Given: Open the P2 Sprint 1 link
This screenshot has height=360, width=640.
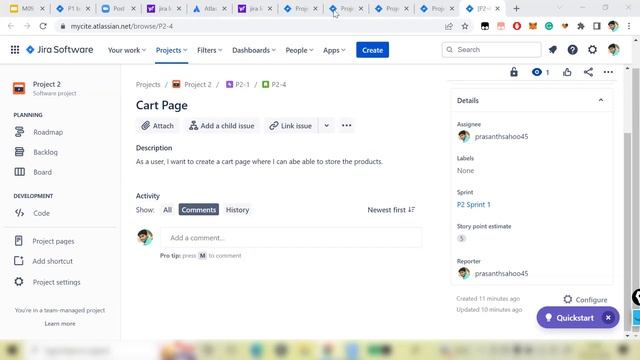Looking at the screenshot, I should 473,204.
